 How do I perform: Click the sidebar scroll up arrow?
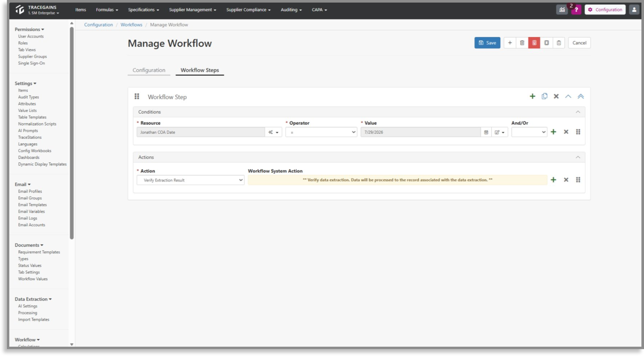(x=72, y=24)
